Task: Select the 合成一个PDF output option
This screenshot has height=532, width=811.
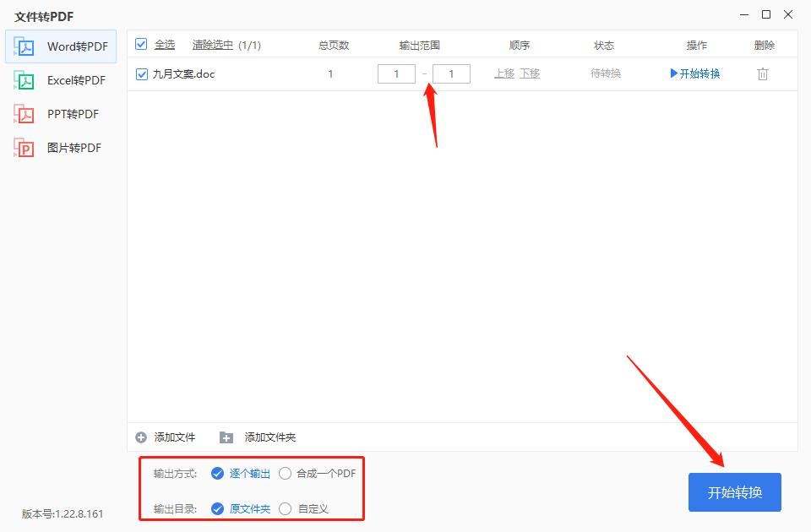Action: coord(285,474)
